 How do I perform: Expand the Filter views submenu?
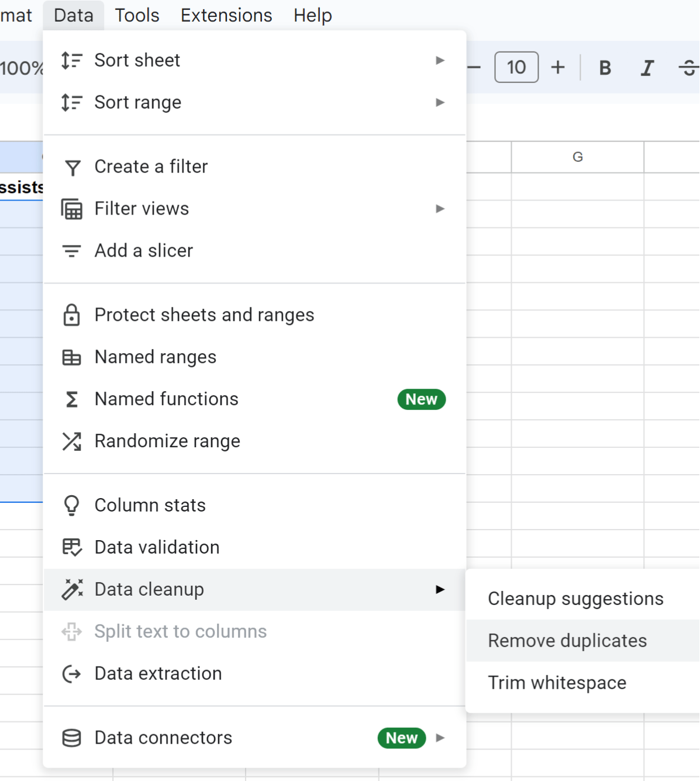click(x=440, y=209)
